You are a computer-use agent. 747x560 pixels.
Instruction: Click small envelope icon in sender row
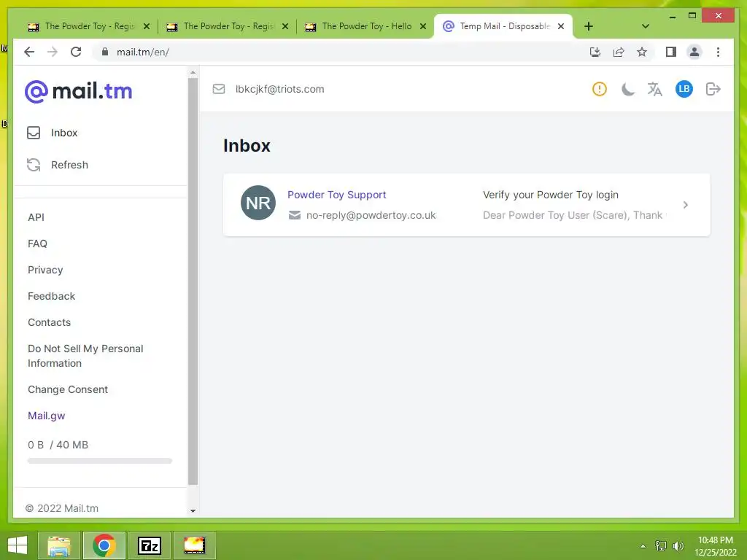click(295, 215)
